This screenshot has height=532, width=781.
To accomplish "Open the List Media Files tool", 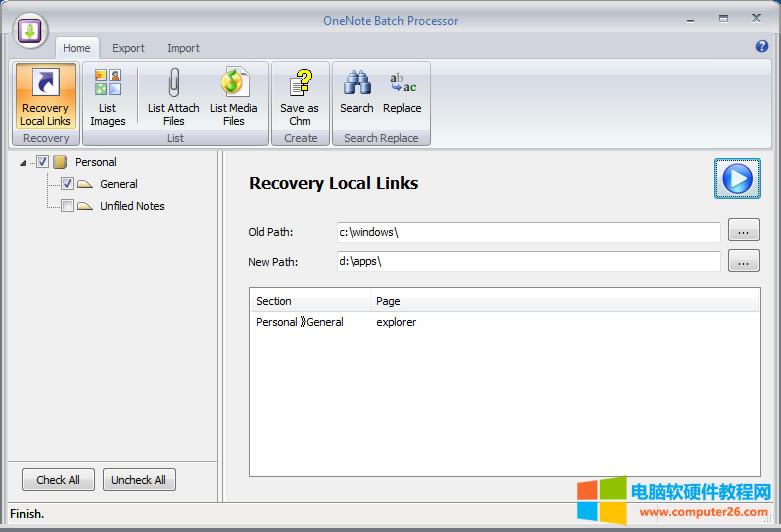I will pos(234,97).
